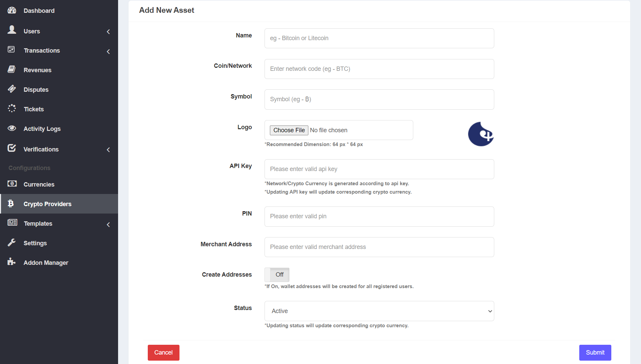This screenshot has height=364, width=641.
Task: Expand the Templates submenu arrow
Action: [108, 224]
